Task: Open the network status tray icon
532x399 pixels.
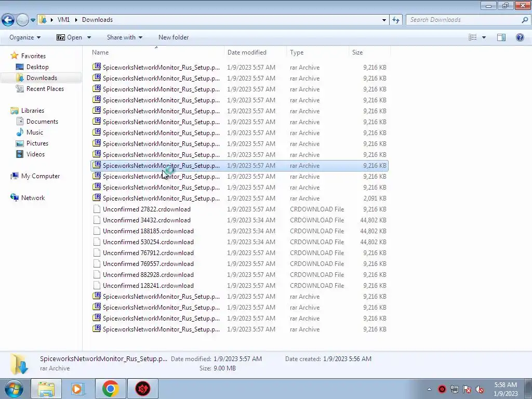Action: (x=454, y=389)
